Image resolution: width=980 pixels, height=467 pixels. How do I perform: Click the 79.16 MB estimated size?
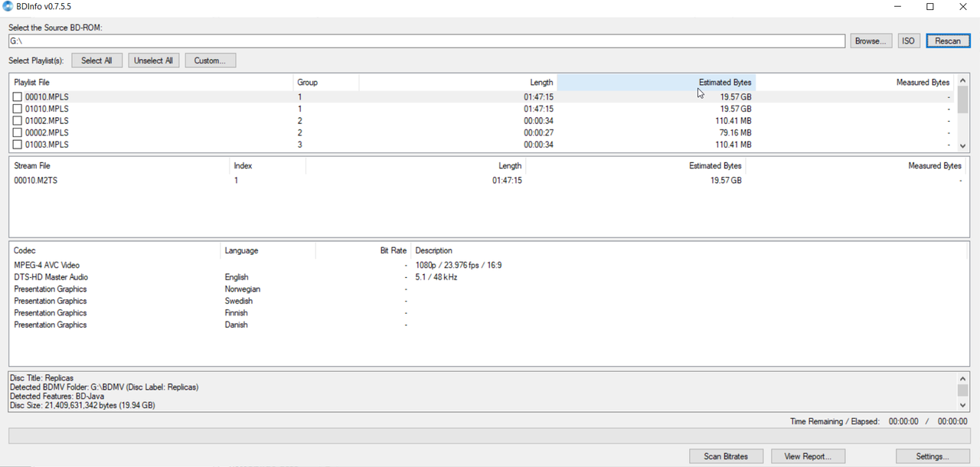coord(736,132)
